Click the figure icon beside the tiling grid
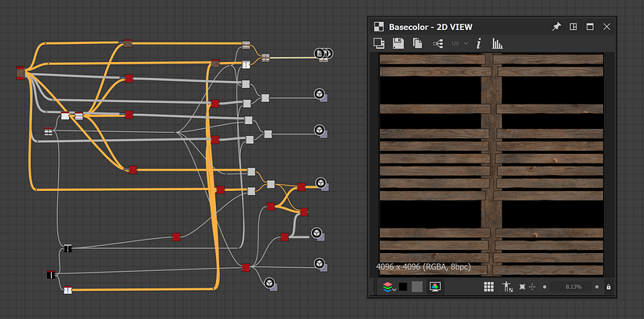The image size is (644, 319). click(507, 287)
